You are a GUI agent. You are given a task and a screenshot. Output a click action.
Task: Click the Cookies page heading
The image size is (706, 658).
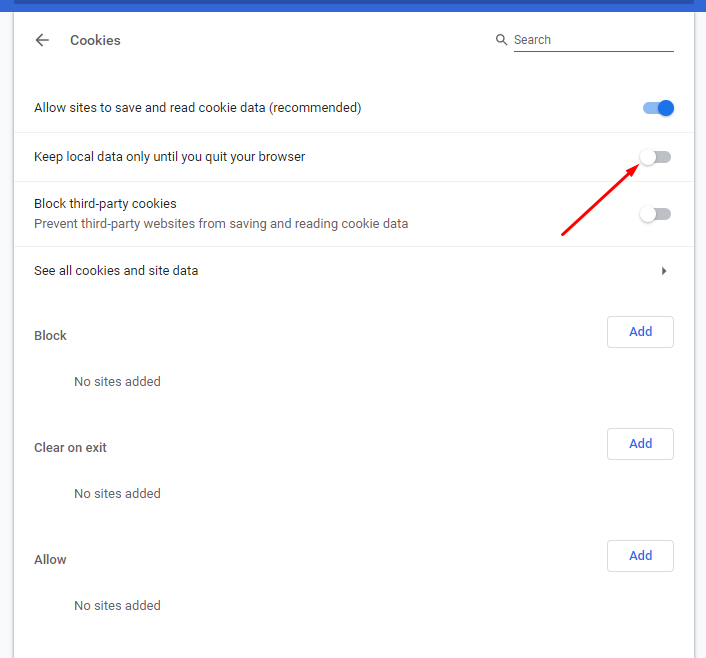[95, 41]
